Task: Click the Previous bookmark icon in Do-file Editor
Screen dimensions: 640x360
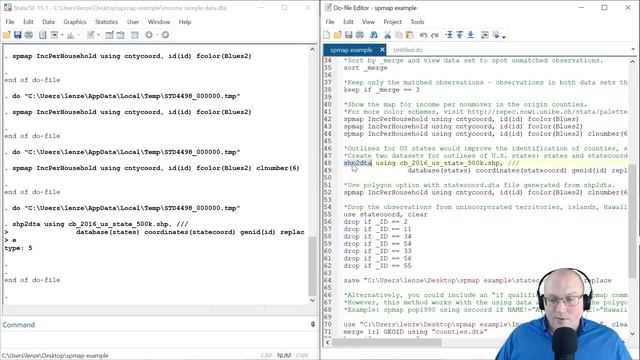Action: click(x=460, y=35)
